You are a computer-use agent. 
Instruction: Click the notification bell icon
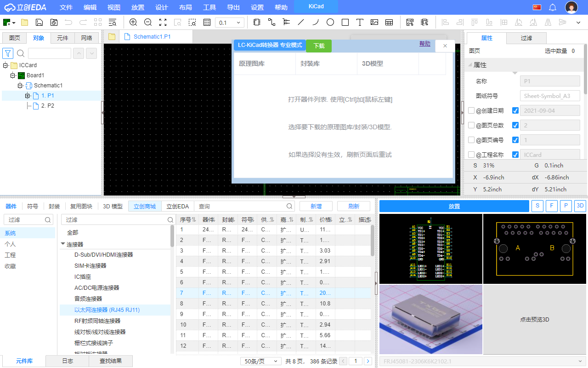pos(553,7)
